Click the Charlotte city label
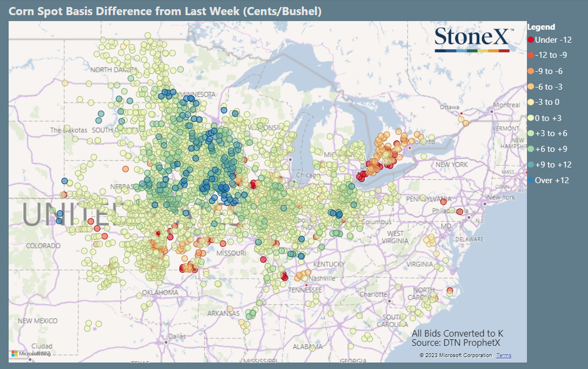This screenshot has height=369, width=588. tap(373, 294)
